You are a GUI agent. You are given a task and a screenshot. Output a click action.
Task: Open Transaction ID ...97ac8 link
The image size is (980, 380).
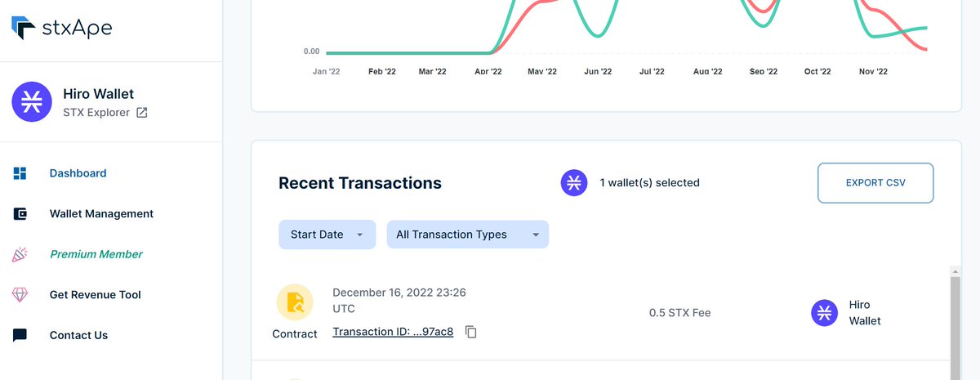[x=393, y=332]
